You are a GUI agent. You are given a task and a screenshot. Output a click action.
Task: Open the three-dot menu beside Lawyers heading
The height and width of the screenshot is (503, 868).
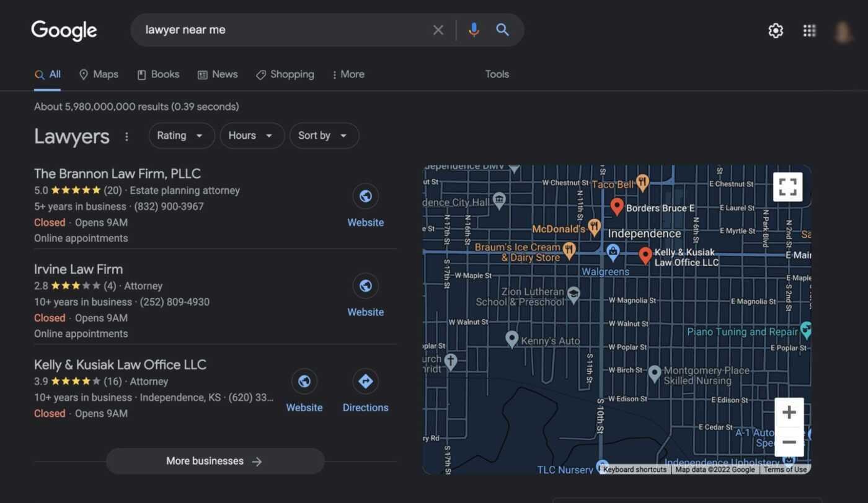pos(126,136)
